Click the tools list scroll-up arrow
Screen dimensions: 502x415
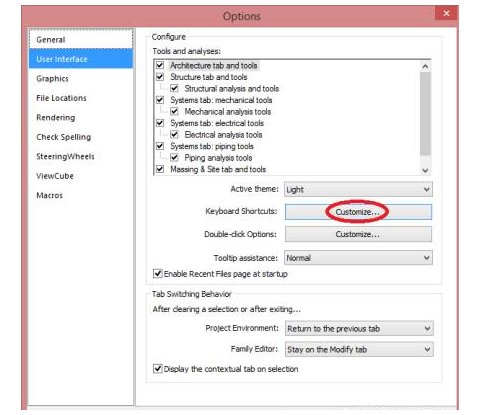click(425, 66)
